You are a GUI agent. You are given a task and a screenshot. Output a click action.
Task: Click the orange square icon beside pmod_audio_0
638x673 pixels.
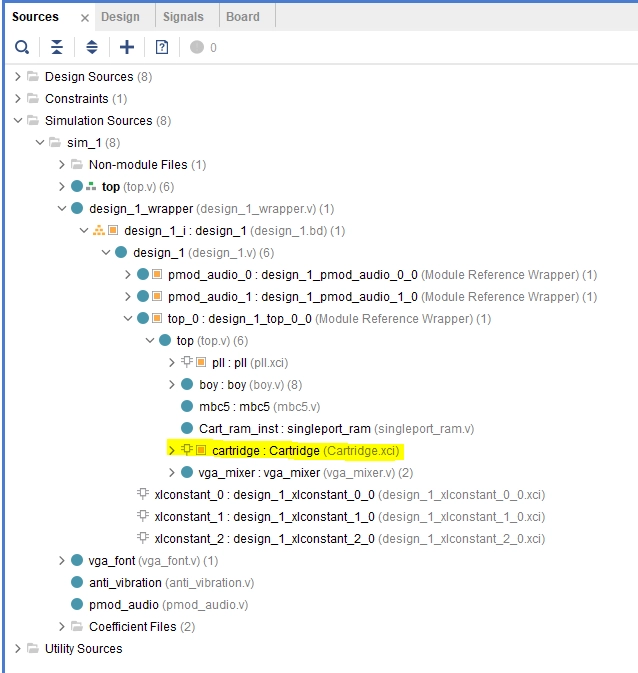[157, 274]
